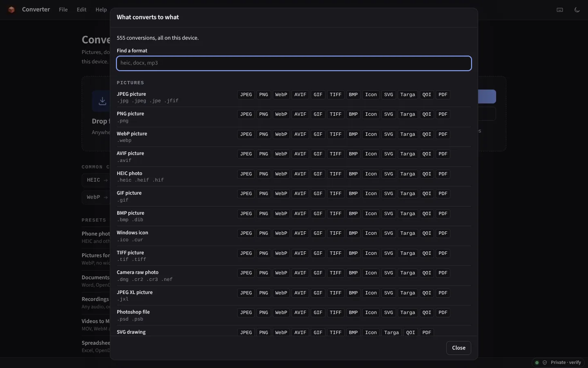Select GIF target in the AVIF picture row

pos(318,154)
